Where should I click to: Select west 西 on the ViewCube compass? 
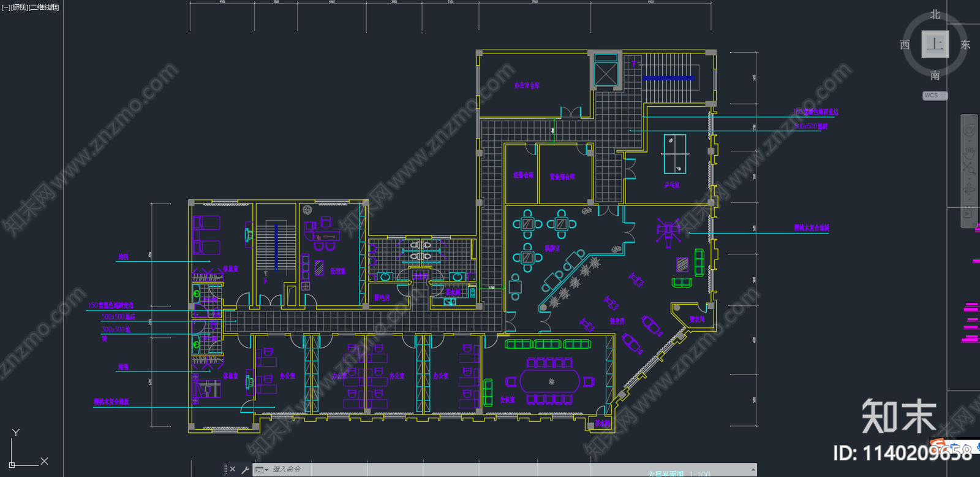pyautogui.click(x=905, y=45)
